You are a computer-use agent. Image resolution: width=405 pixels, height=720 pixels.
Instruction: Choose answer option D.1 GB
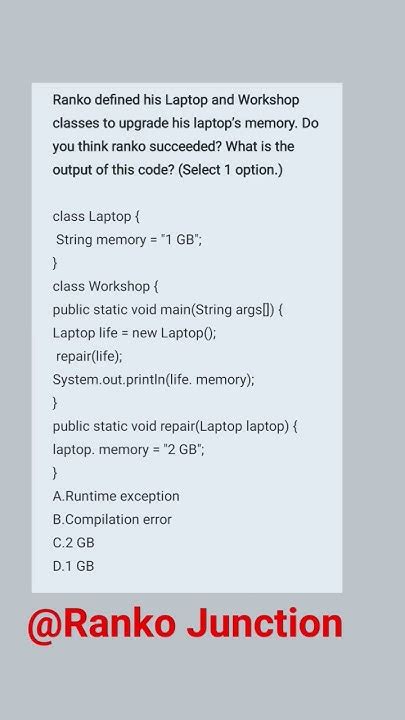[x=73, y=566]
